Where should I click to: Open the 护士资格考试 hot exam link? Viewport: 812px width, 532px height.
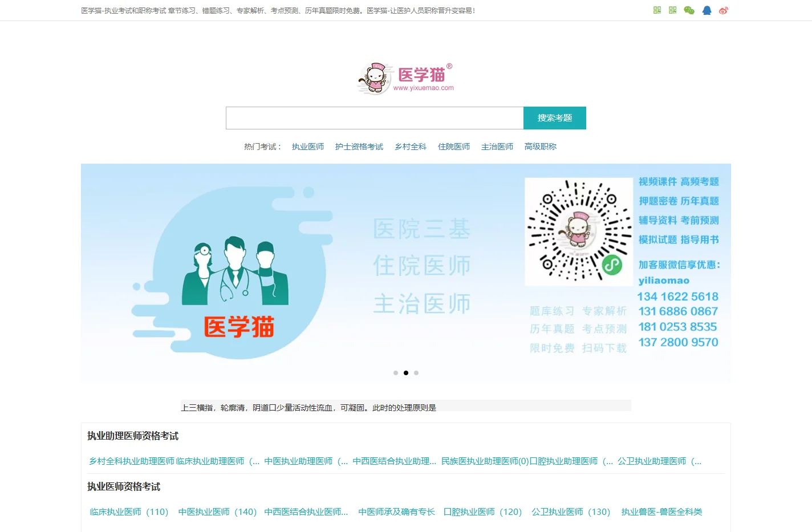pos(359,147)
